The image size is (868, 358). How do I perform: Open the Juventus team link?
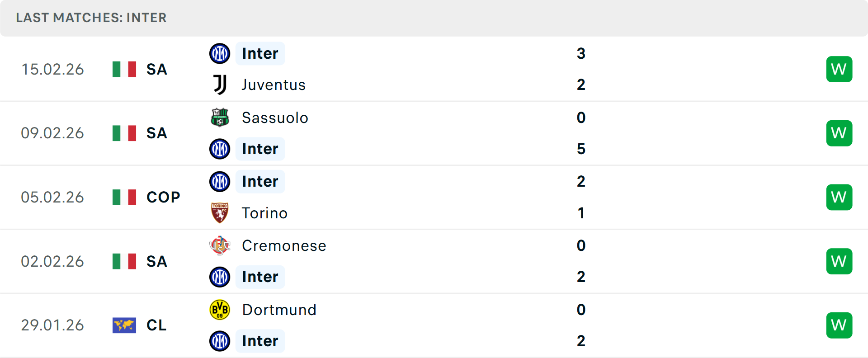274,85
